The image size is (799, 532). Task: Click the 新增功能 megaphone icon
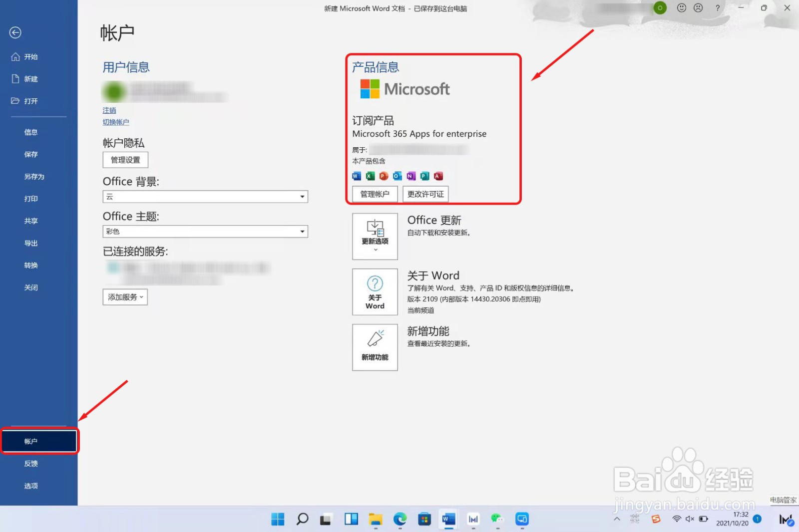pos(375,347)
